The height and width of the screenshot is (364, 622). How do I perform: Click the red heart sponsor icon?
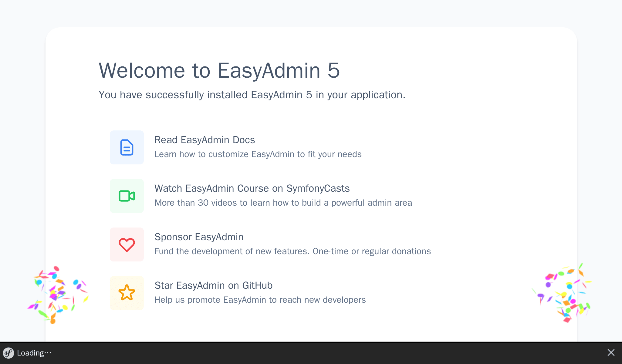(x=127, y=244)
